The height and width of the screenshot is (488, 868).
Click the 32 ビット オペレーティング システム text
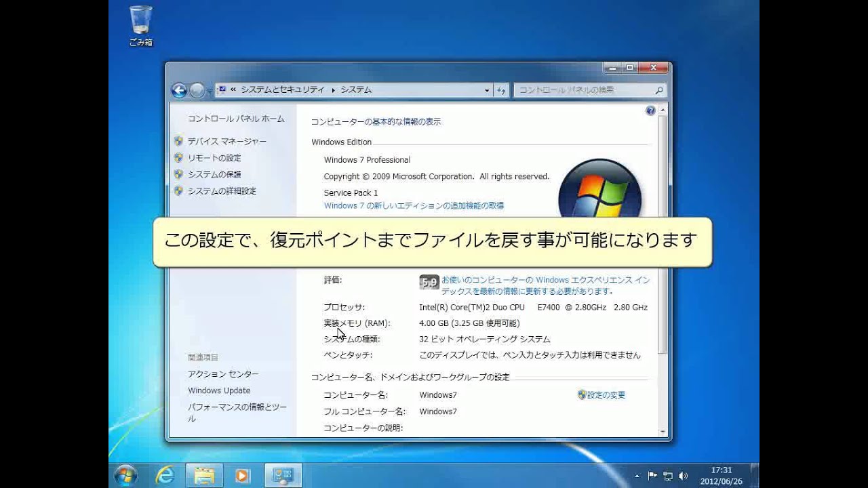pyautogui.click(x=484, y=339)
